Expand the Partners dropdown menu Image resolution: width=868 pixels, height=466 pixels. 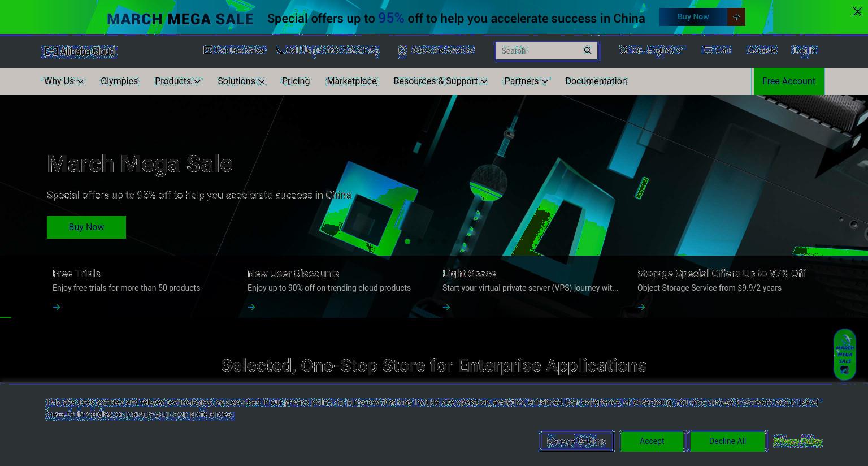pos(526,81)
